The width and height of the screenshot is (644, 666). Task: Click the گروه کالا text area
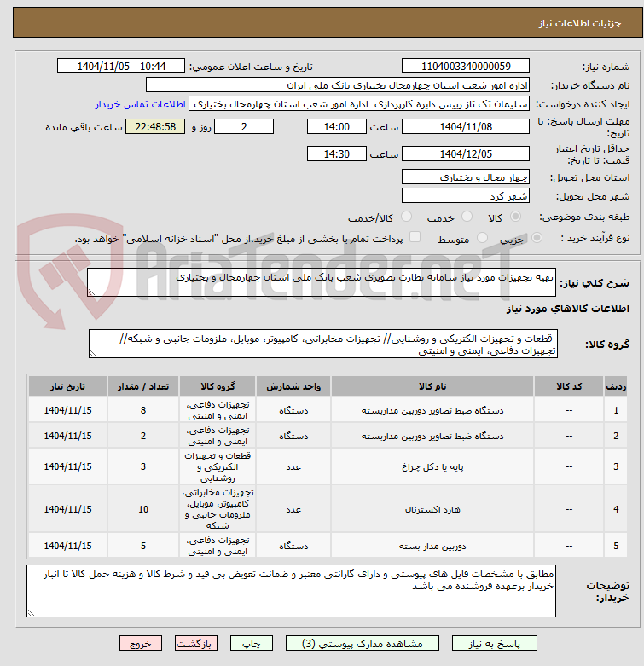(323, 344)
